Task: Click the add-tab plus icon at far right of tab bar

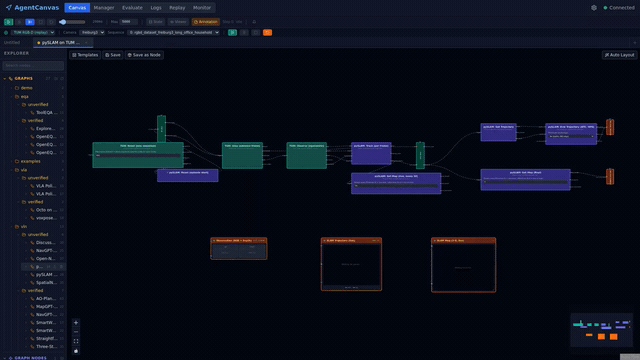Action: (x=635, y=42)
